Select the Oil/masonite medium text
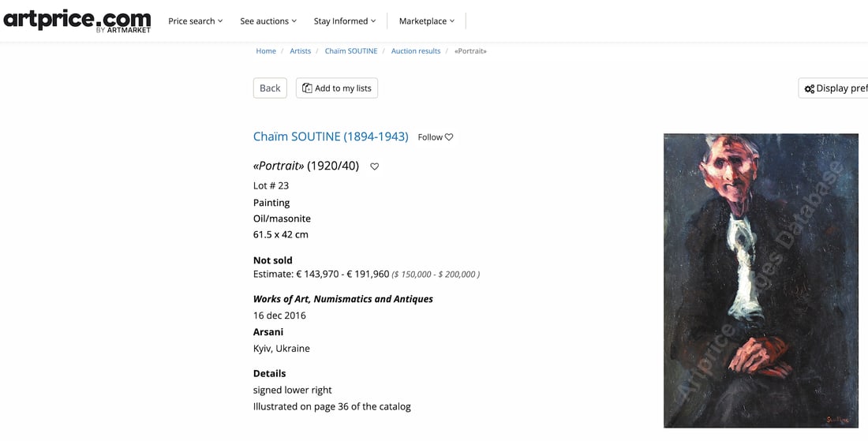868x441 pixels. click(x=282, y=219)
